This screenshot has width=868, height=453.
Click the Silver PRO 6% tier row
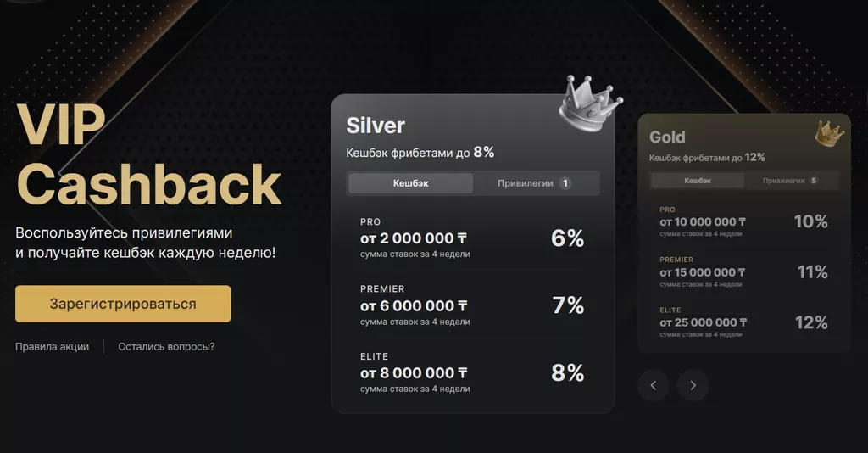(x=472, y=238)
